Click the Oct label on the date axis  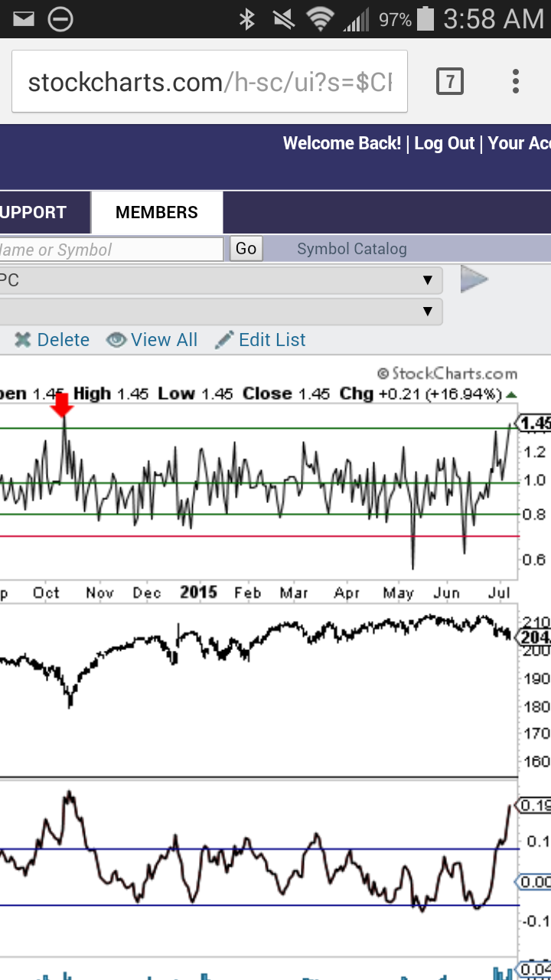[46, 593]
